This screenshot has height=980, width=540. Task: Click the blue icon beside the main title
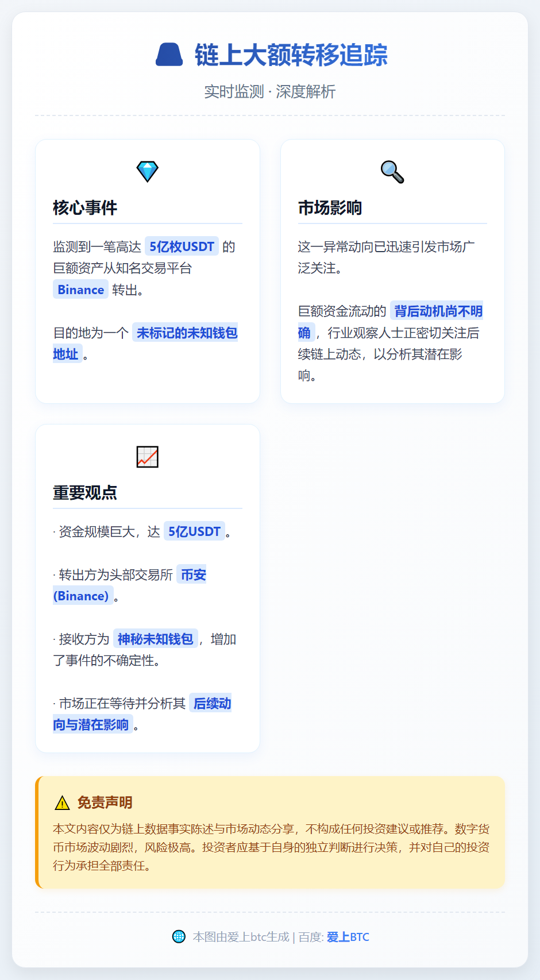tap(169, 55)
